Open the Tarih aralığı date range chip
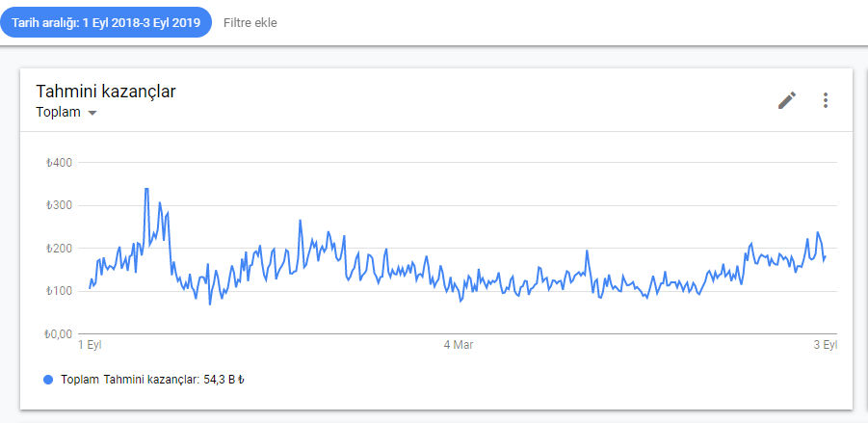 coord(106,23)
